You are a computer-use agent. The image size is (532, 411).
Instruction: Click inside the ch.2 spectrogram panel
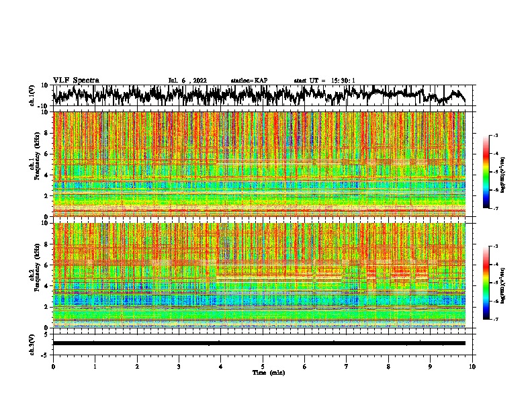click(x=263, y=275)
